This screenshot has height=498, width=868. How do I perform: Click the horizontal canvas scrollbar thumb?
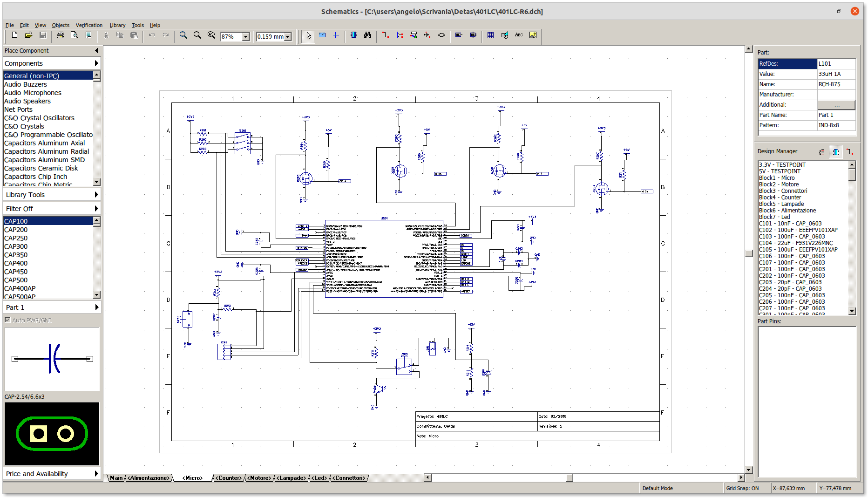569,478
